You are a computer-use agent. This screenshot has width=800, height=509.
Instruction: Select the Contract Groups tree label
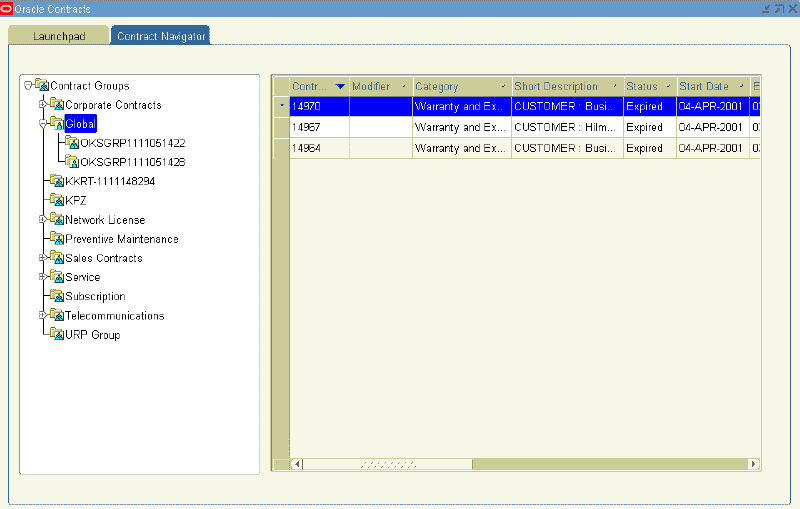pos(90,86)
